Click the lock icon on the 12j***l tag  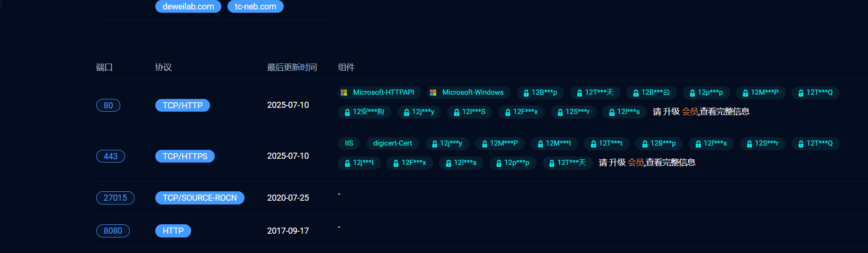point(347,163)
